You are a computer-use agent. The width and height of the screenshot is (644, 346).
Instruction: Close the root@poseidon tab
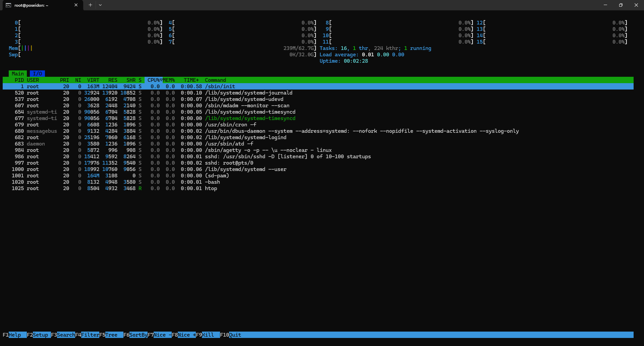click(76, 5)
